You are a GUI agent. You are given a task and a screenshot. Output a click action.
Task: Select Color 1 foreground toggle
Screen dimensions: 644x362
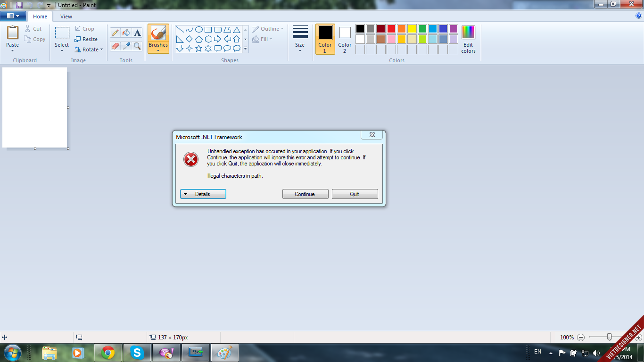click(325, 39)
